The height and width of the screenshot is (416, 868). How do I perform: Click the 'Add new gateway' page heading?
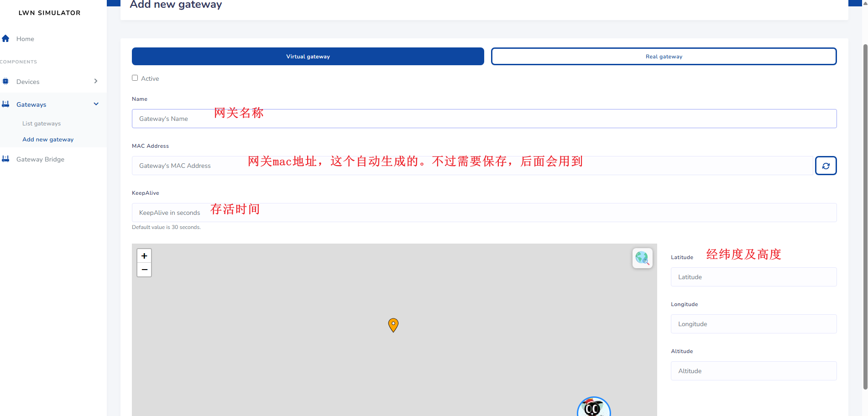coord(176,5)
